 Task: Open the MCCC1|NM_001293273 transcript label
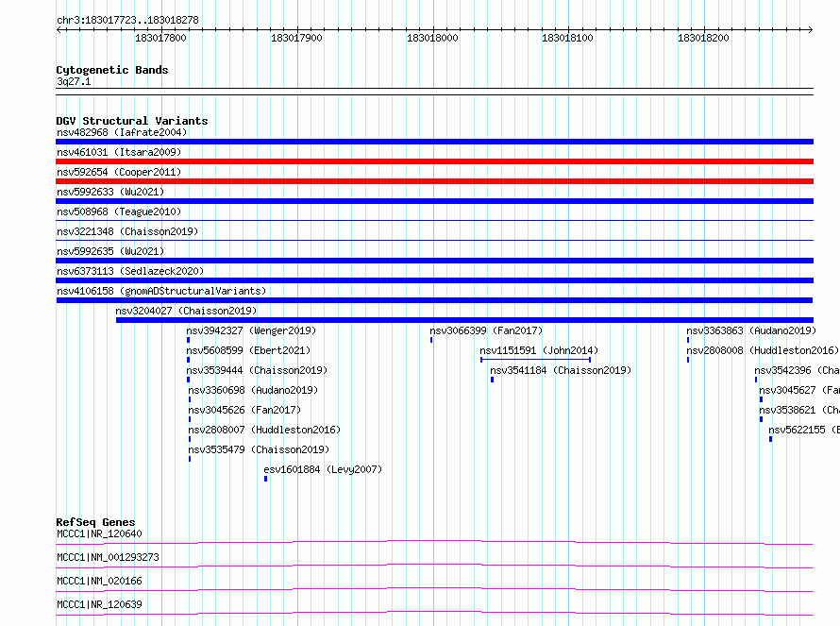point(109,557)
